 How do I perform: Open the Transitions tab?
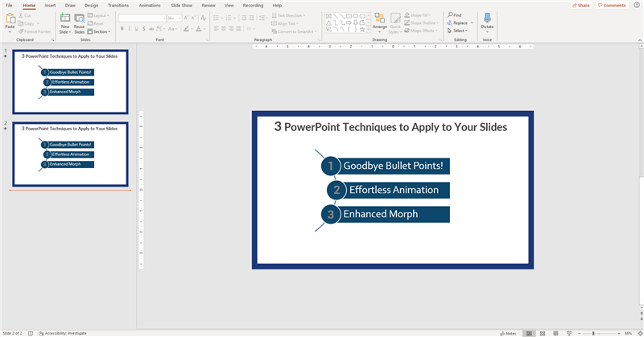118,5
